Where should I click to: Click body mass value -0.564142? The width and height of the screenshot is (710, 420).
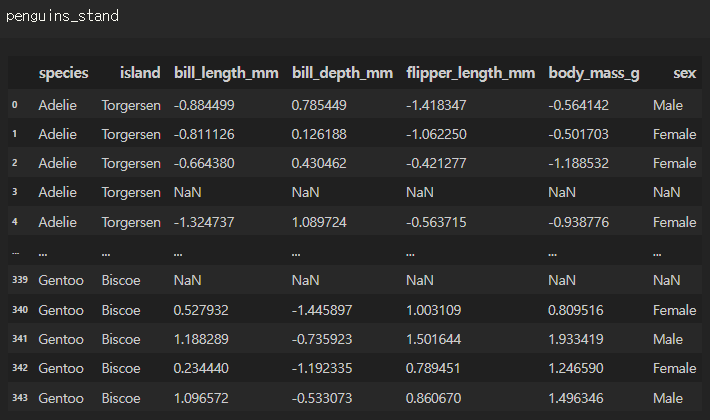pyautogui.click(x=579, y=105)
